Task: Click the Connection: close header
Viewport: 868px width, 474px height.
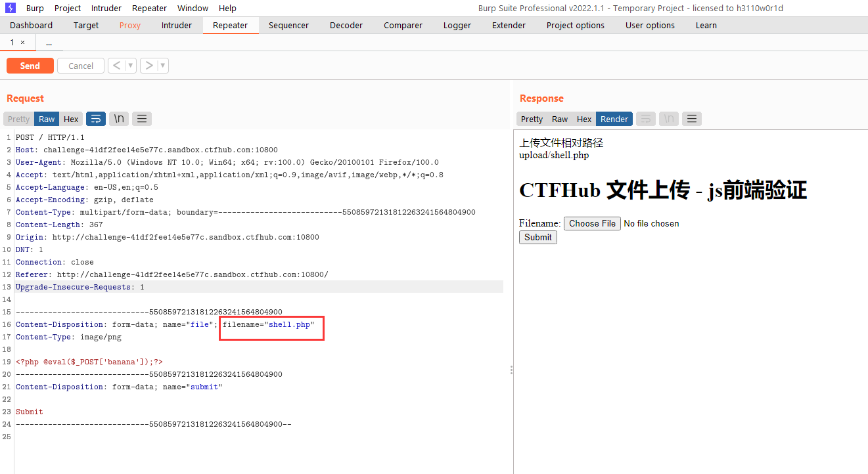Action: coord(55,262)
